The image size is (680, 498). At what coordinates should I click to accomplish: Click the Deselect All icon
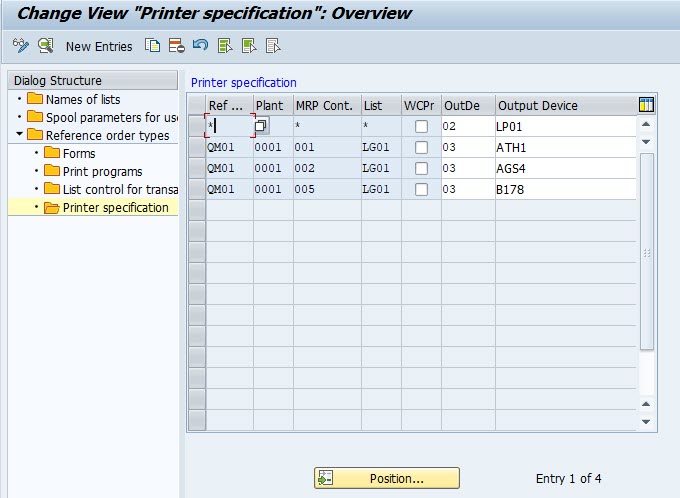pos(273,46)
